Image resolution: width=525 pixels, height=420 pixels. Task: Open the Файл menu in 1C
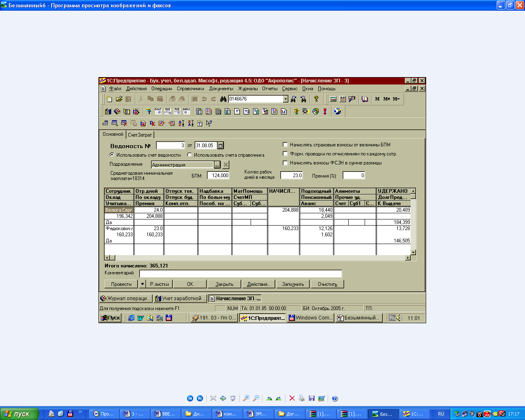[115, 89]
